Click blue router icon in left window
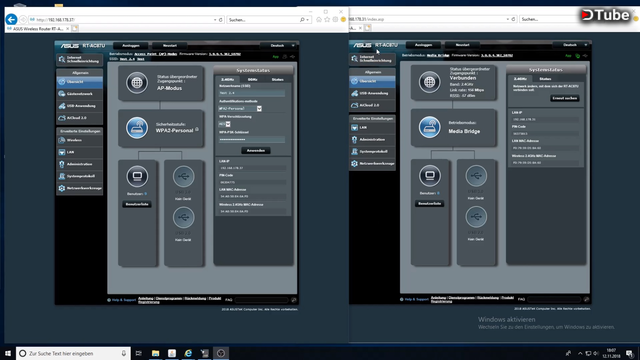 click(137, 128)
